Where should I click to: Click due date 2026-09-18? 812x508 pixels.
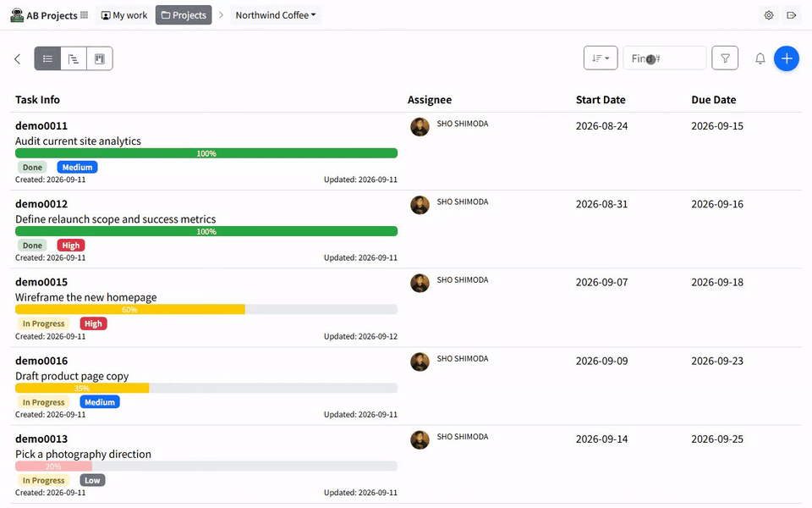tap(717, 283)
